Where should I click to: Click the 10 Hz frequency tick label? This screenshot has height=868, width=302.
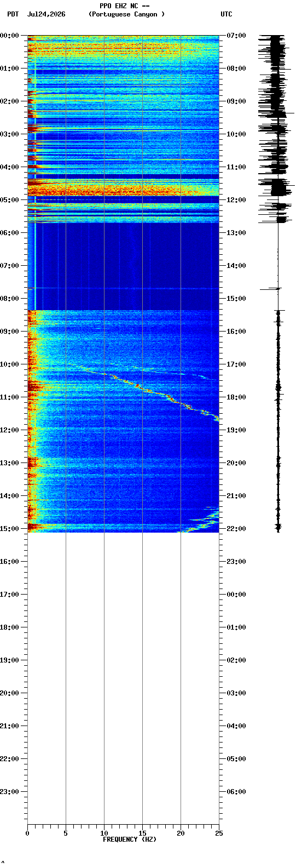click(x=104, y=833)
